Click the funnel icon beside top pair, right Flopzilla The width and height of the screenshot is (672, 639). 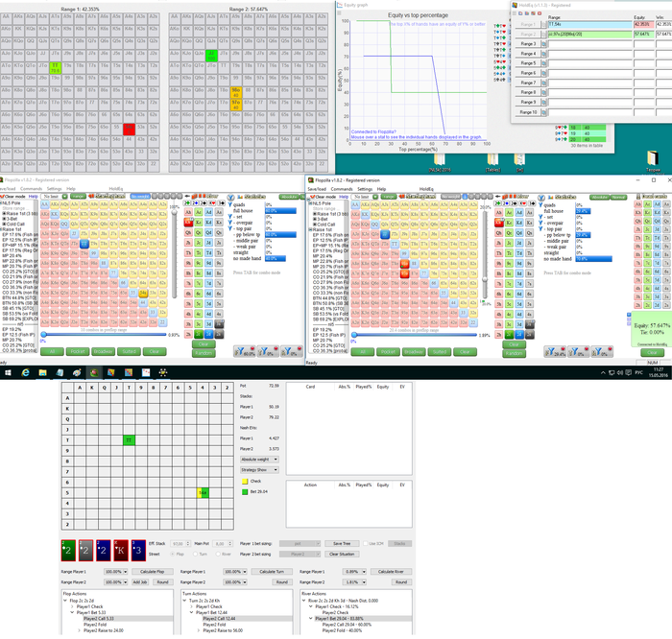click(x=540, y=228)
